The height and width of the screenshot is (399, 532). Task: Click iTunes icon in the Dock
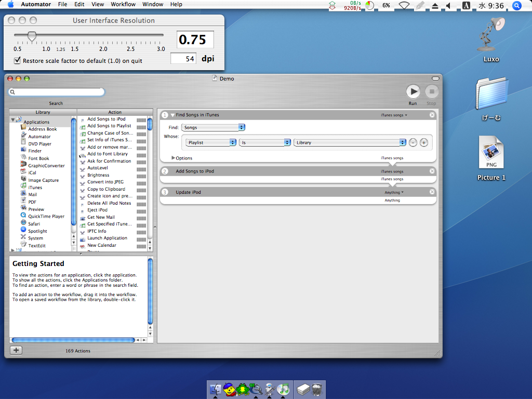tap(284, 390)
